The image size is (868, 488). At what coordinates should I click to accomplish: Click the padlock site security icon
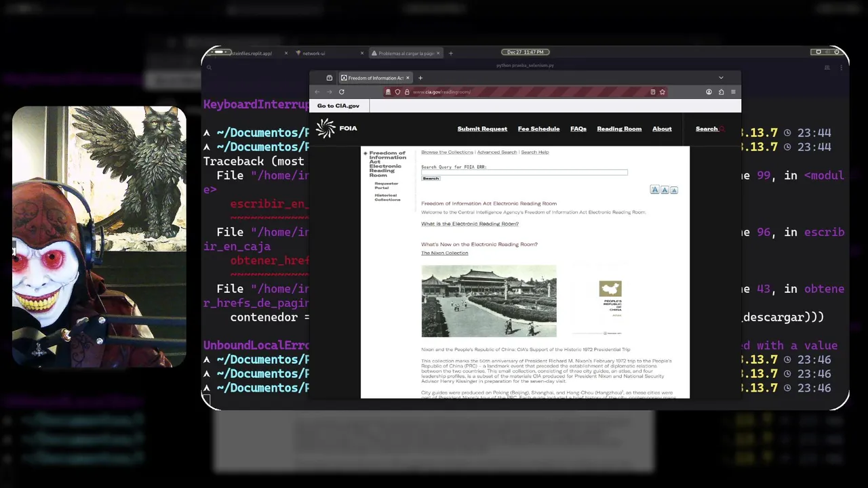point(407,92)
